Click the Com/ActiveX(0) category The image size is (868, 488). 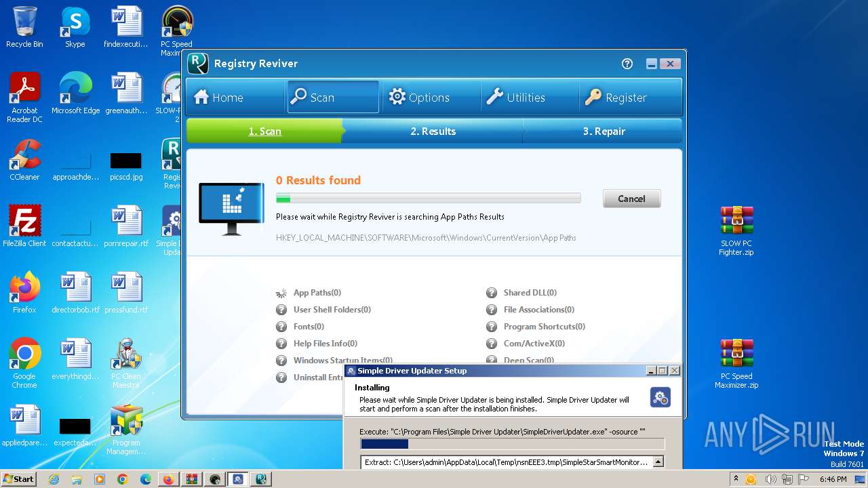534,344
